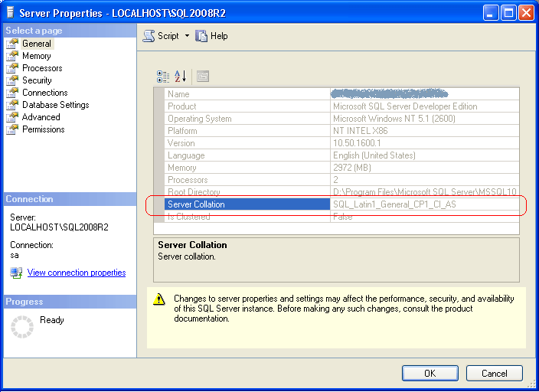Click the warning icon in notice
The image size is (539, 392).
click(159, 299)
